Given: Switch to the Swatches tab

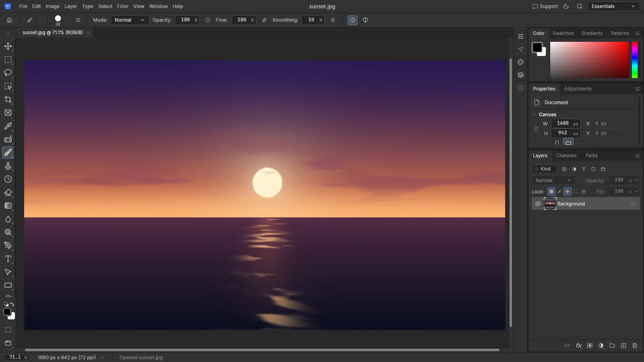Looking at the screenshot, I should pyautogui.click(x=563, y=33).
